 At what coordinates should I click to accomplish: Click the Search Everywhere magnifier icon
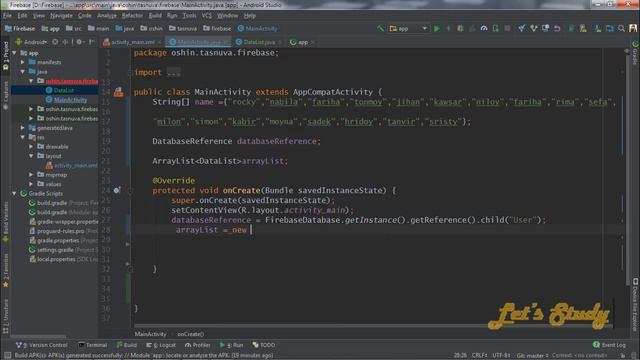tap(621, 28)
